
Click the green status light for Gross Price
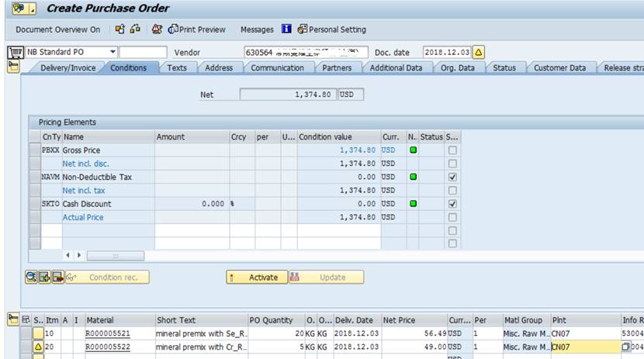click(x=414, y=150)
